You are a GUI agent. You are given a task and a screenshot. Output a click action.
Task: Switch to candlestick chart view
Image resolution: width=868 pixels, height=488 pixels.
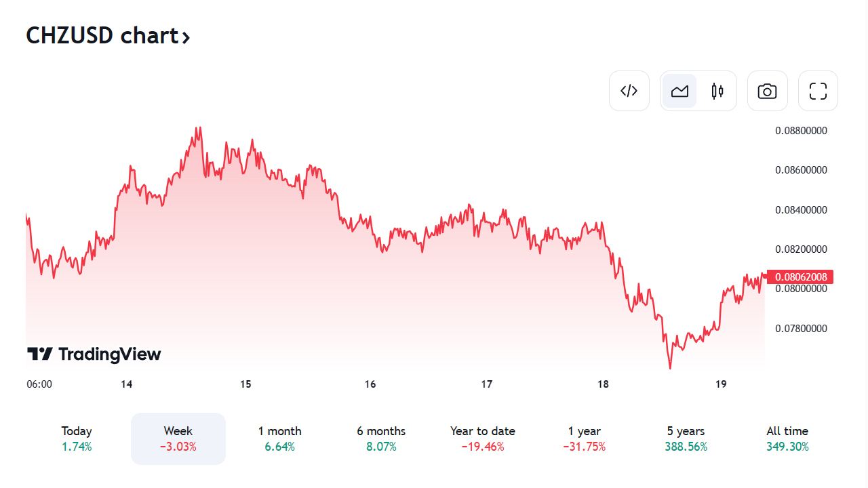pos(717,91)
